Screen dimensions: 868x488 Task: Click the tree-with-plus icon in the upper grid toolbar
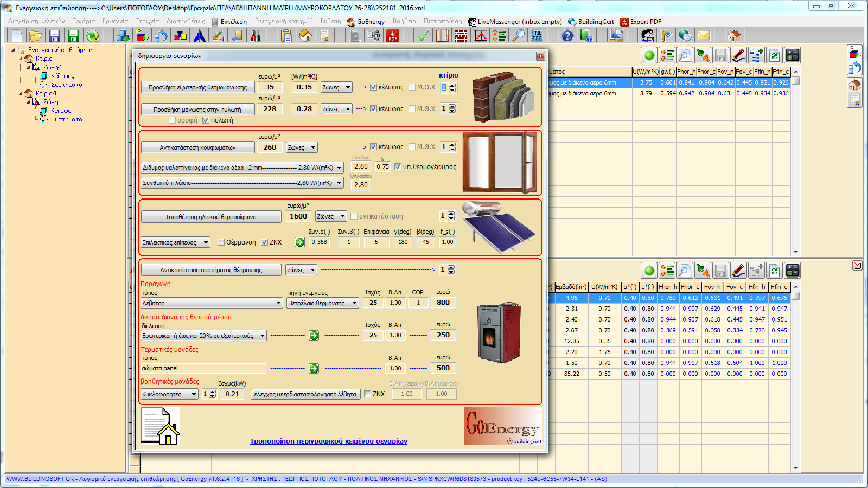[x=756, y=55]
